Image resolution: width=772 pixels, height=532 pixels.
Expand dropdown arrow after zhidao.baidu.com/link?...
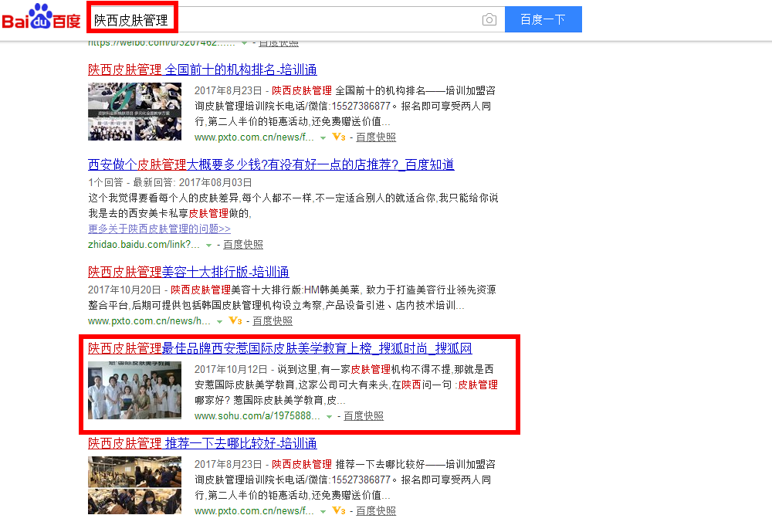pos(208,245)
